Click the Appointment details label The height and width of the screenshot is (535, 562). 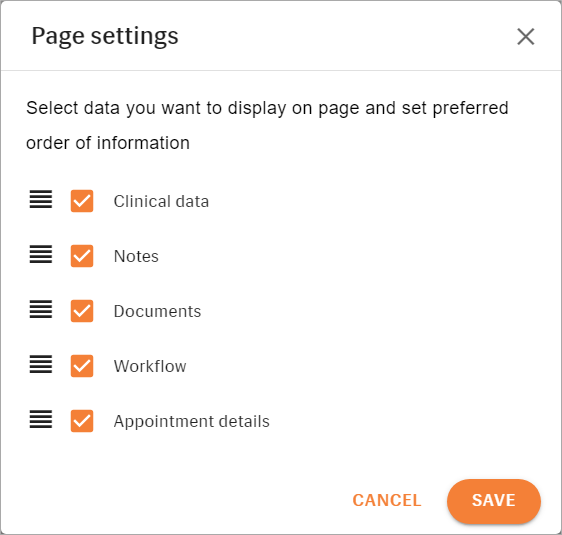(x=192, y=421)
